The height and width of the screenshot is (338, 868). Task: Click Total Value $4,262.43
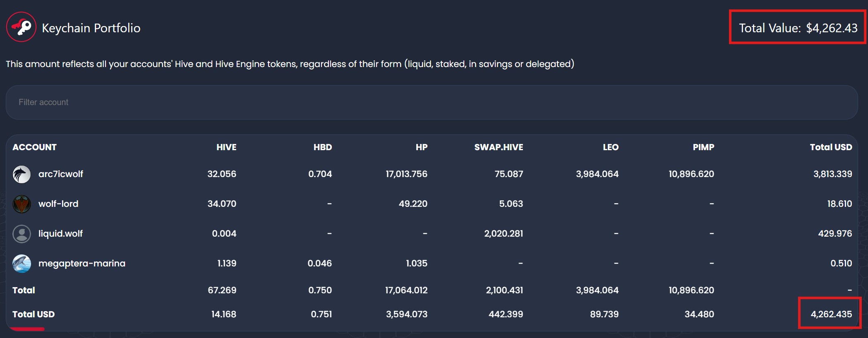798,28
